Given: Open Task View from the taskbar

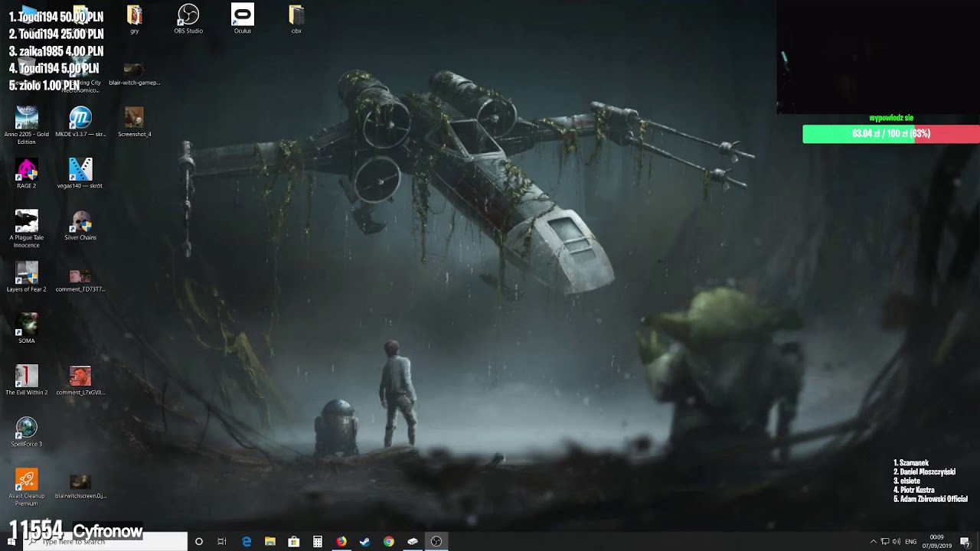Looking at the screenshot, I should coord(222,541).
